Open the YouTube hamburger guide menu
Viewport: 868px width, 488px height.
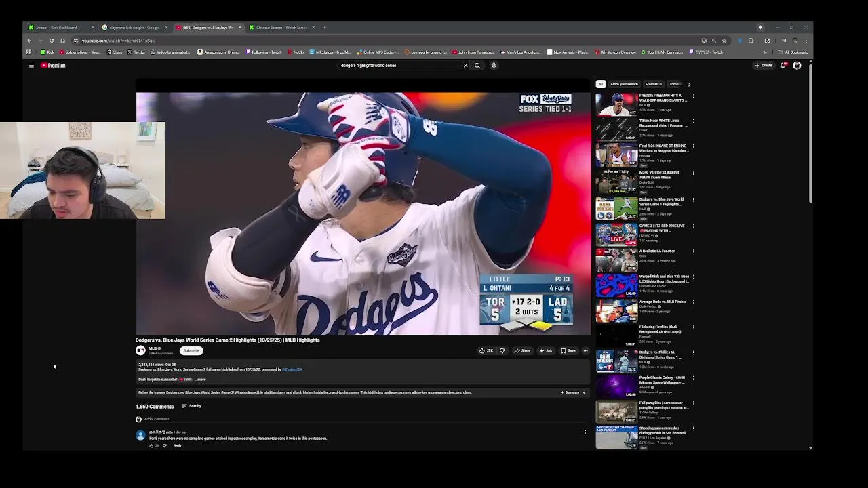(31, 66)
